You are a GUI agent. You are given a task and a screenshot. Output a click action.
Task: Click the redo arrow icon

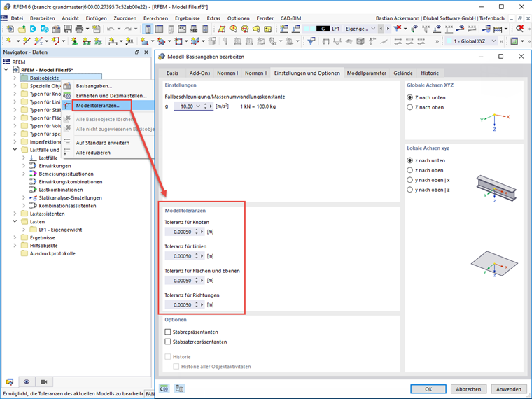[127, 29]
